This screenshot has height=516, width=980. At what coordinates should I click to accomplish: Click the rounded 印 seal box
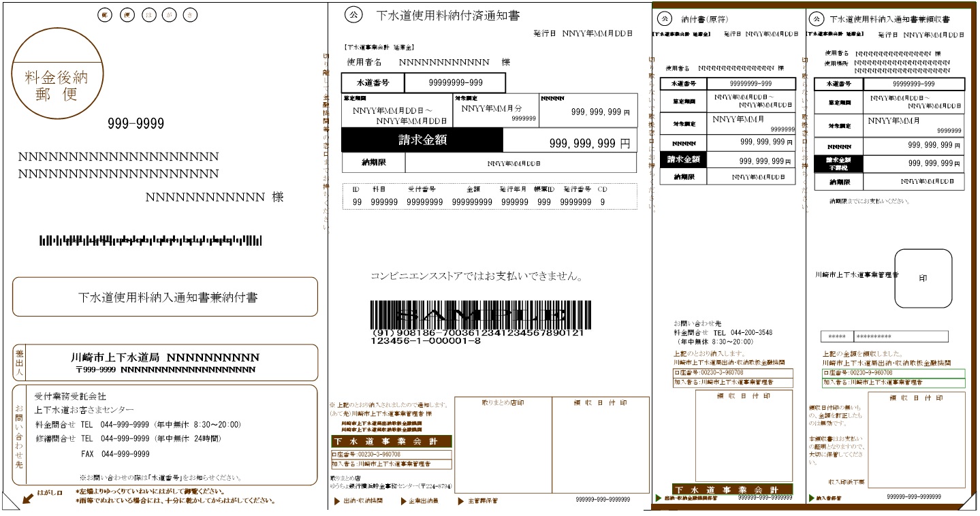tap(923, 278)
